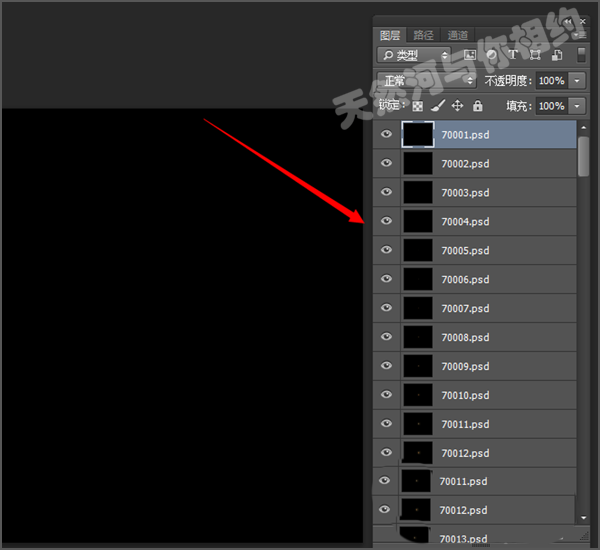
Task: Click the thumbnail of 70003.psd
Action: [418, 193]
